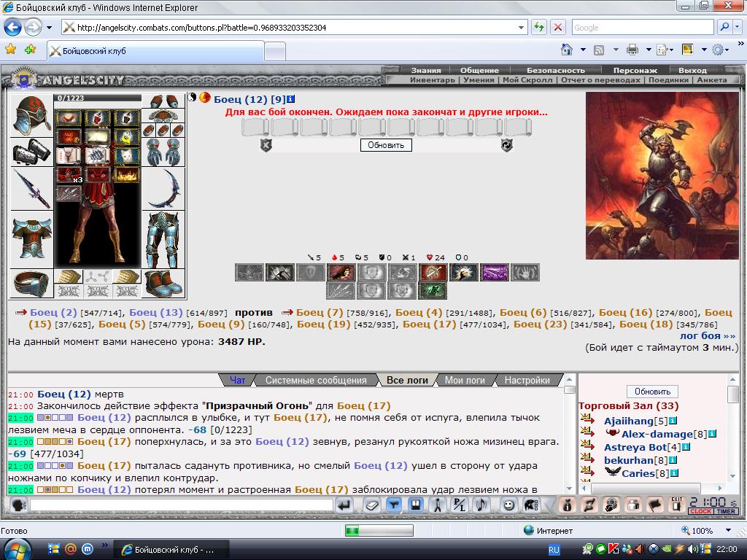
Task: Click the Обновить button under the scrolls
Action: point(386,145)
